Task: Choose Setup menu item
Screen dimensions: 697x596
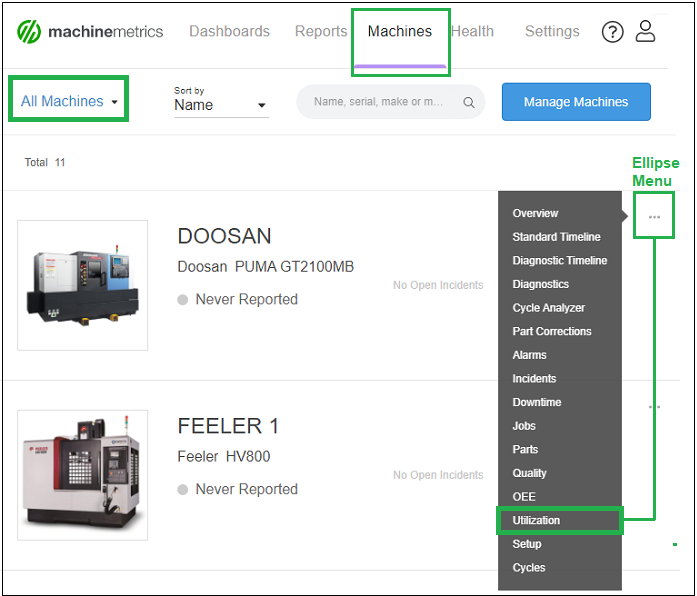Action: [527, 544]
